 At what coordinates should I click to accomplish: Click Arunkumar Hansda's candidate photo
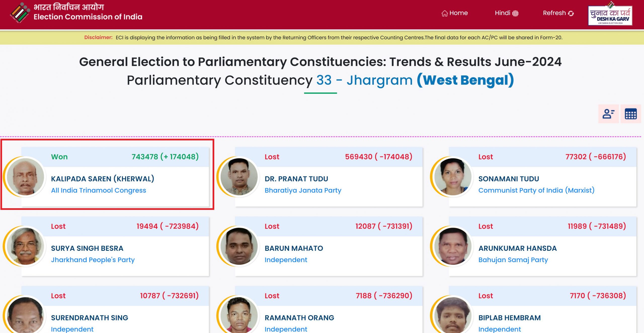coord(453,246)
